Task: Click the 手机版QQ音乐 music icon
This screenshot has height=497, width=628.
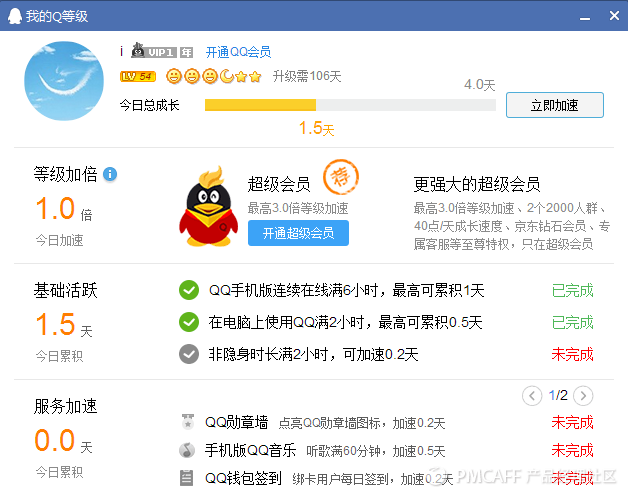Action: [187, 450]
